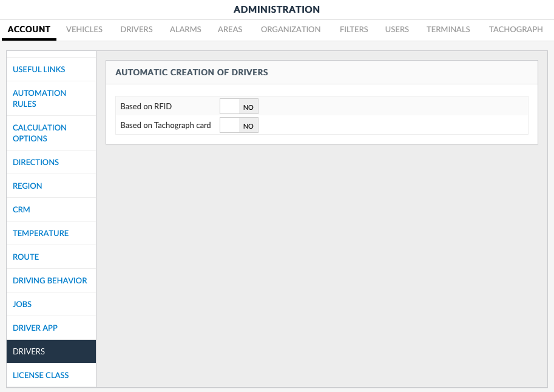Image resolution: width=554 pixels, height=392 pixels.
Task: Select Calculation Options in sidebar
Action: coord(39,133)
